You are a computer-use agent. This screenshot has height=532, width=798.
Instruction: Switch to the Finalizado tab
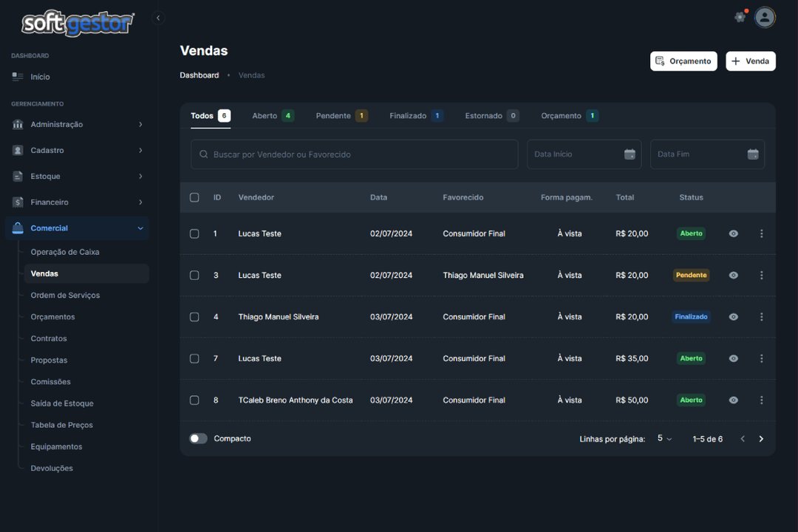[415, 116]
